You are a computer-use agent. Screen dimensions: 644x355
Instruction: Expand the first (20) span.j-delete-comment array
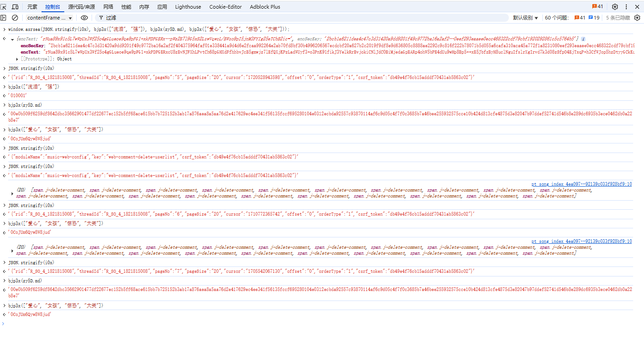point(12,193)
